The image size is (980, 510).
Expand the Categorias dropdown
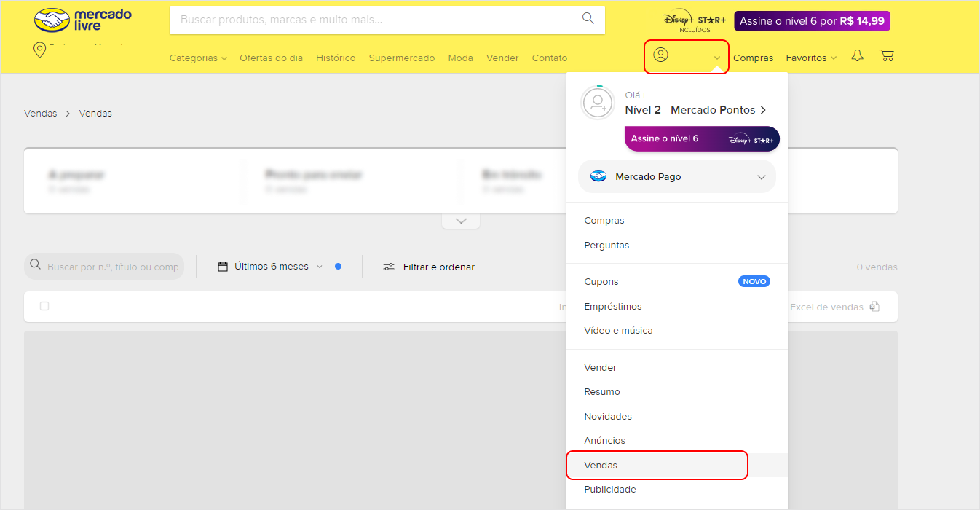[x=198, y=58]
